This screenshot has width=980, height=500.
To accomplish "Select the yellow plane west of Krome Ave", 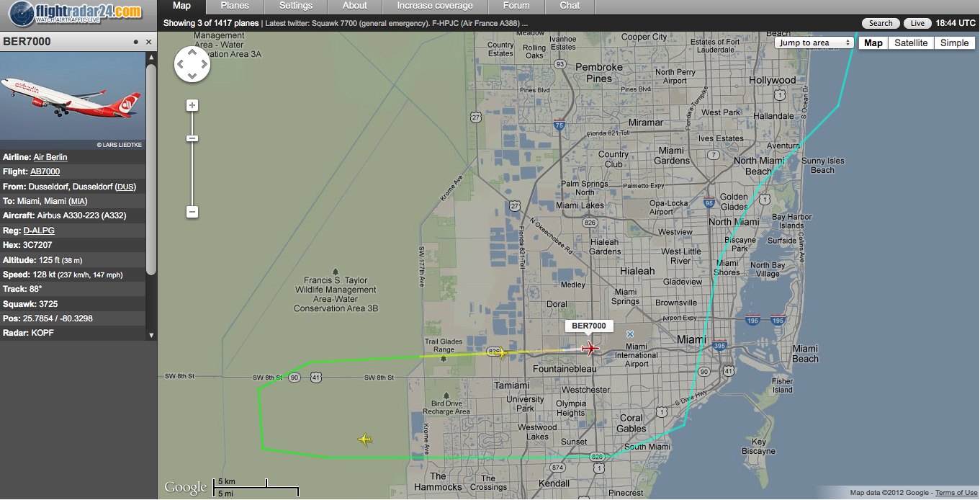I will pos(366,439).
